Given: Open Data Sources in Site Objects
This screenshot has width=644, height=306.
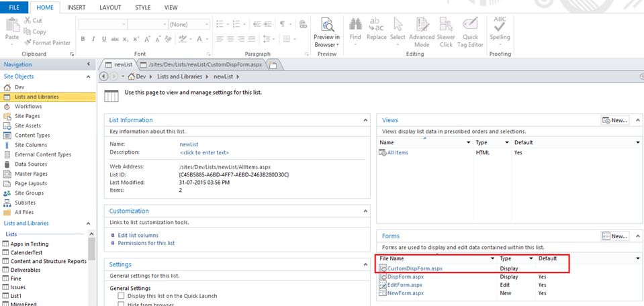Looking at the screenshot, I should click(x=31, y=164).
